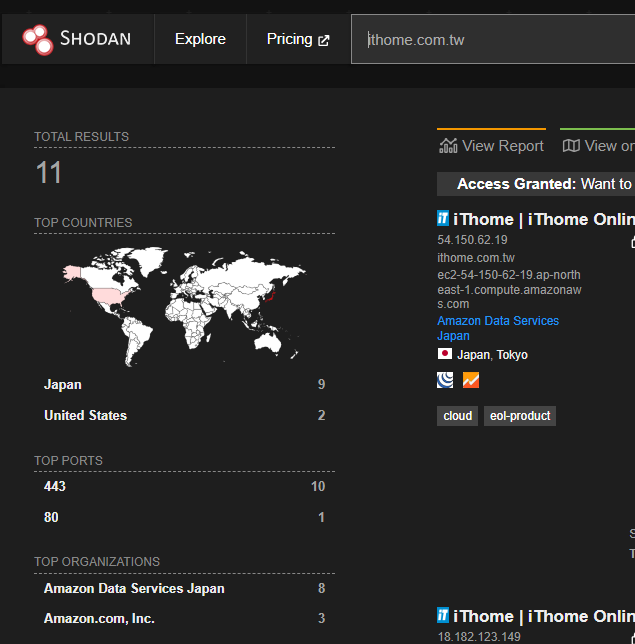Click the blue swirl technology icon
635x644 pixels.
click(445, 380)
